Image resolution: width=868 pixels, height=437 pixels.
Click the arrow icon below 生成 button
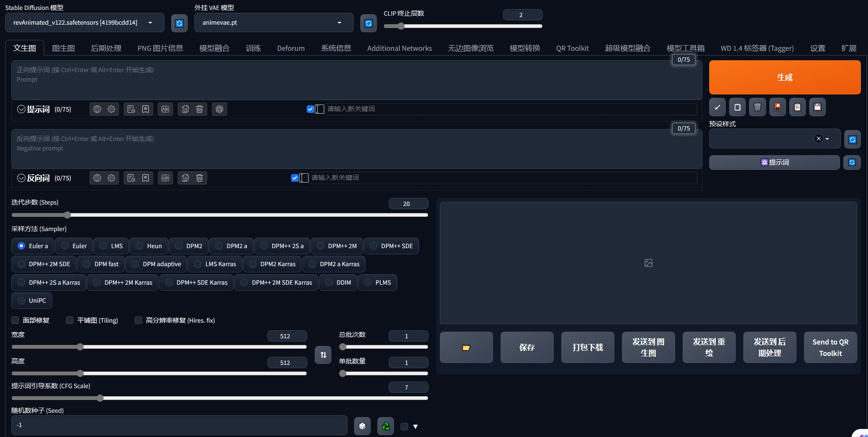(718, 107)
